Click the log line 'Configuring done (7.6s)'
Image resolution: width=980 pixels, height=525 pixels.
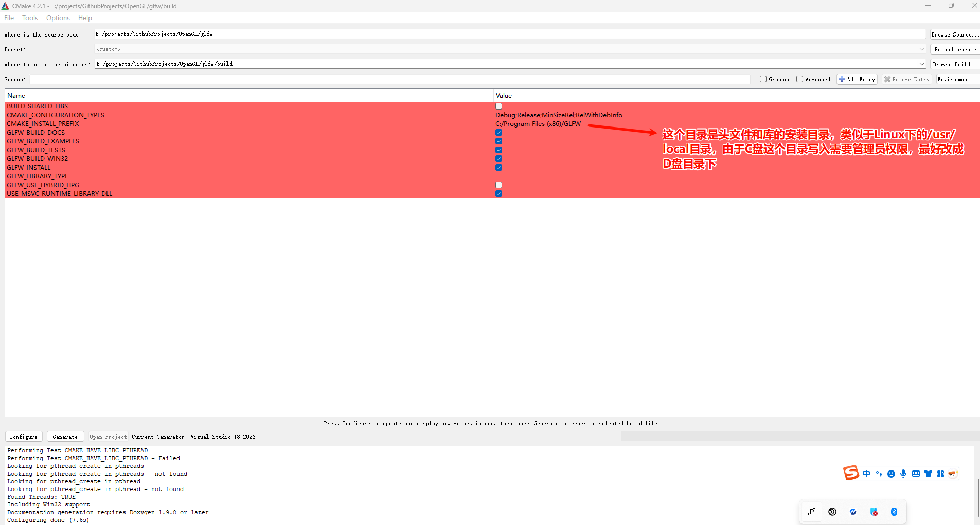[48, 520]
